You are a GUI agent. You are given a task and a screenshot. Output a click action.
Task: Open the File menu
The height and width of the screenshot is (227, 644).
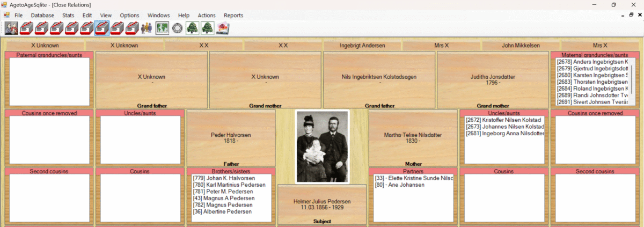pos(19,16)
